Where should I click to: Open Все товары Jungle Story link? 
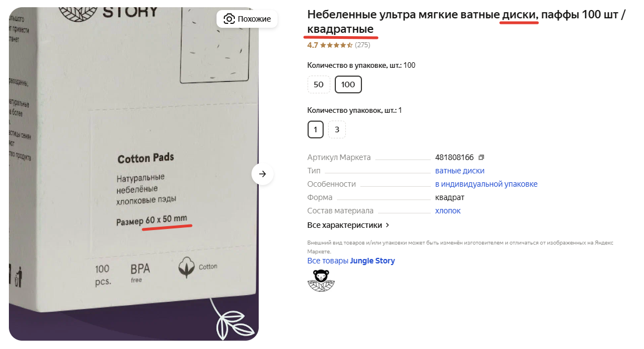point(351,261)
